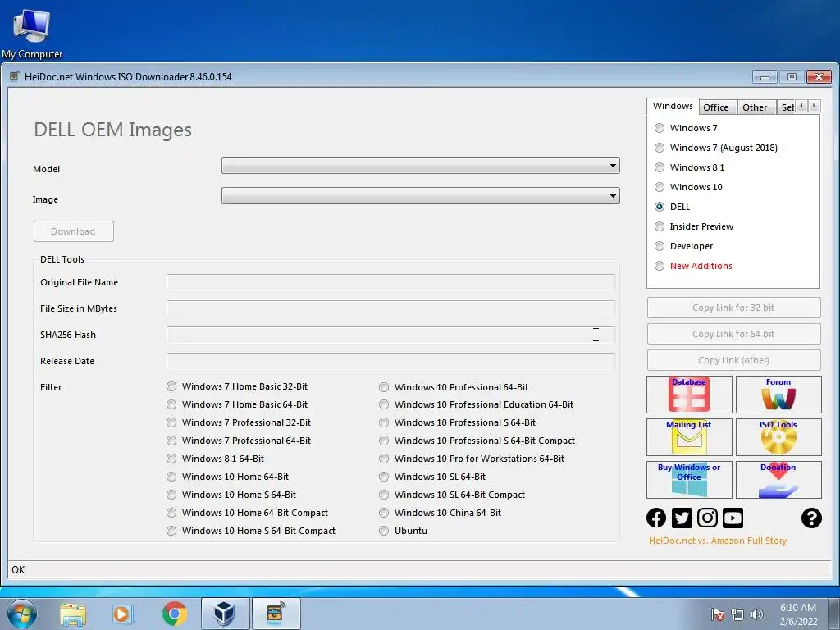The height and width of the screenshot is (630, 840).
Task: Select the Windows 7 radio option
Action: 687,128
